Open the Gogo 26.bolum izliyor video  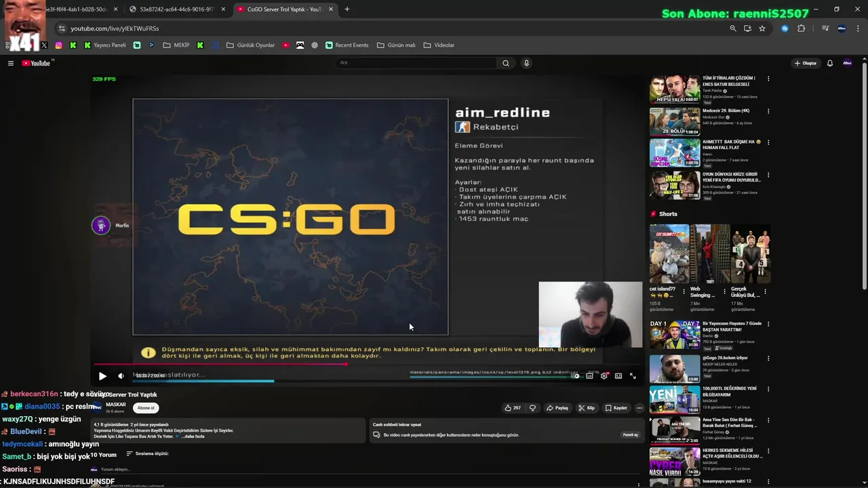675,369
